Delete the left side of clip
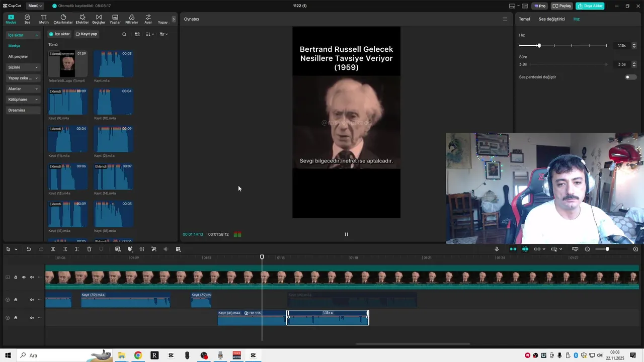 [65, 249]
